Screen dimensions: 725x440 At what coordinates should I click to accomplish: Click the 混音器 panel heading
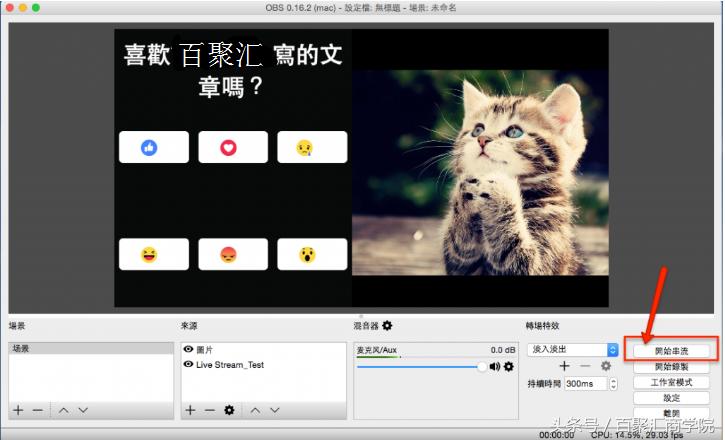[x=366, y=325]
